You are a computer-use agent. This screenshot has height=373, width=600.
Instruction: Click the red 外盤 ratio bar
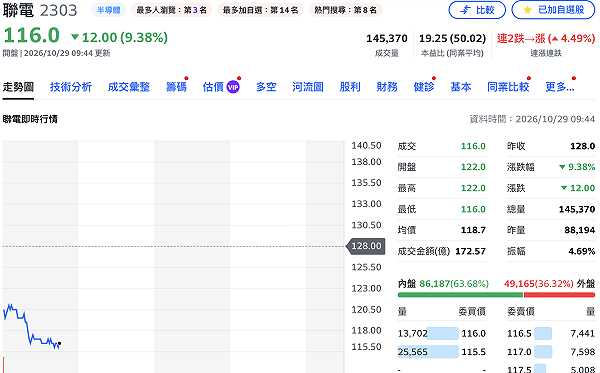point(559,295)
